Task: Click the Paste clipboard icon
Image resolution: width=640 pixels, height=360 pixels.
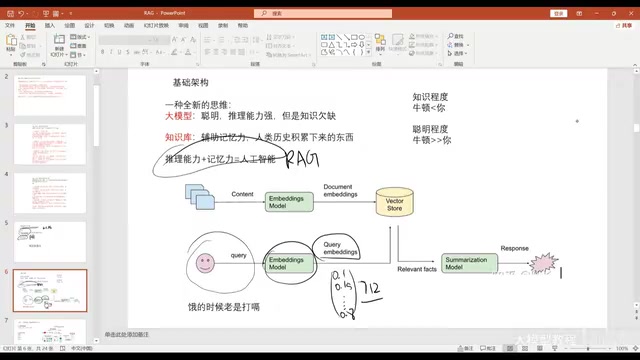Action: click(x=11, y=40)
